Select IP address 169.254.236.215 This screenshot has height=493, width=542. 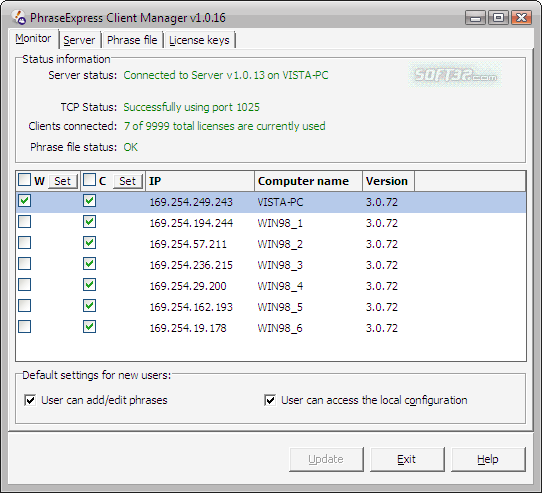click(191, 266)
